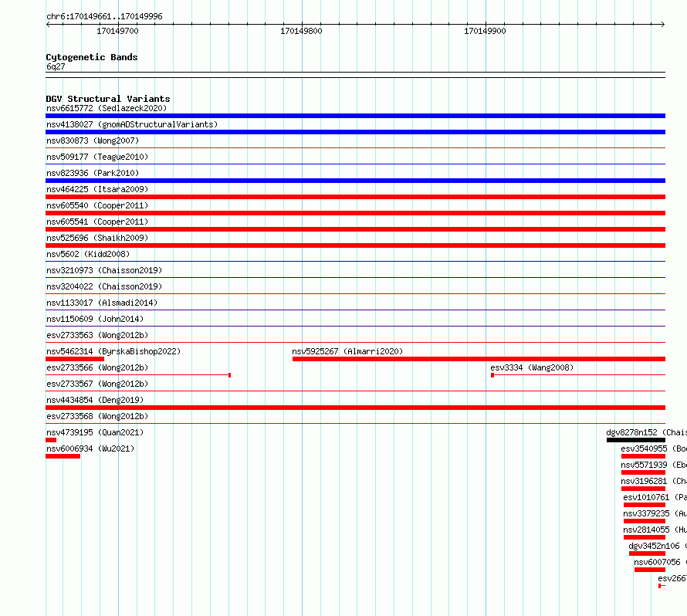Click the red bar under nsv6007056

[650, 570]
